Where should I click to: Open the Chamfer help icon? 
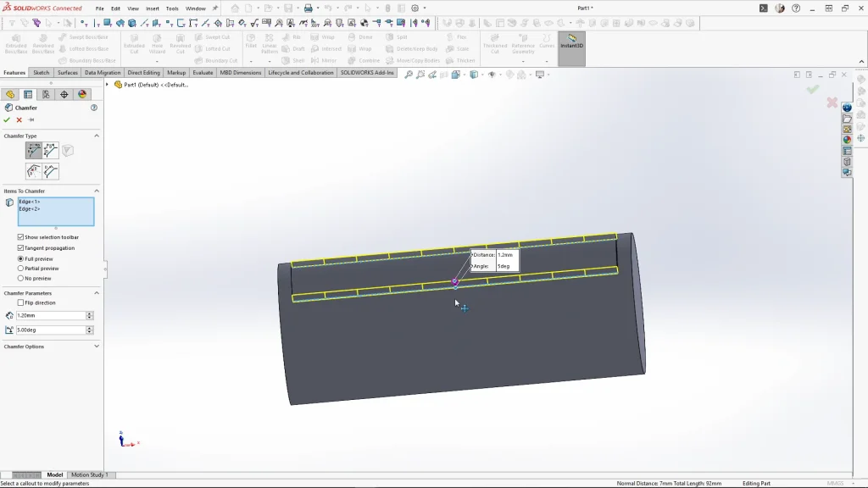pos(94,108)
